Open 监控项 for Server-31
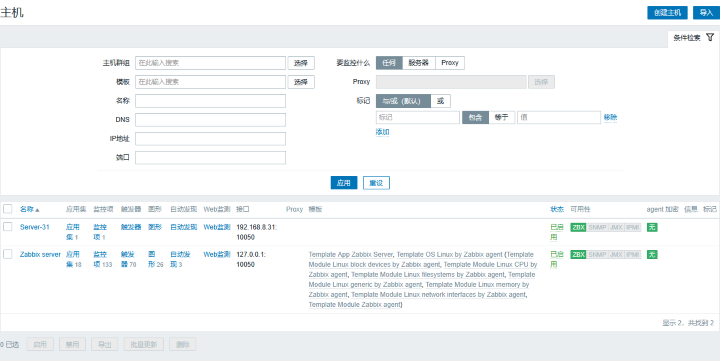Image resolution: width=720 pixels, height=361 pixels. click(100, 232)
